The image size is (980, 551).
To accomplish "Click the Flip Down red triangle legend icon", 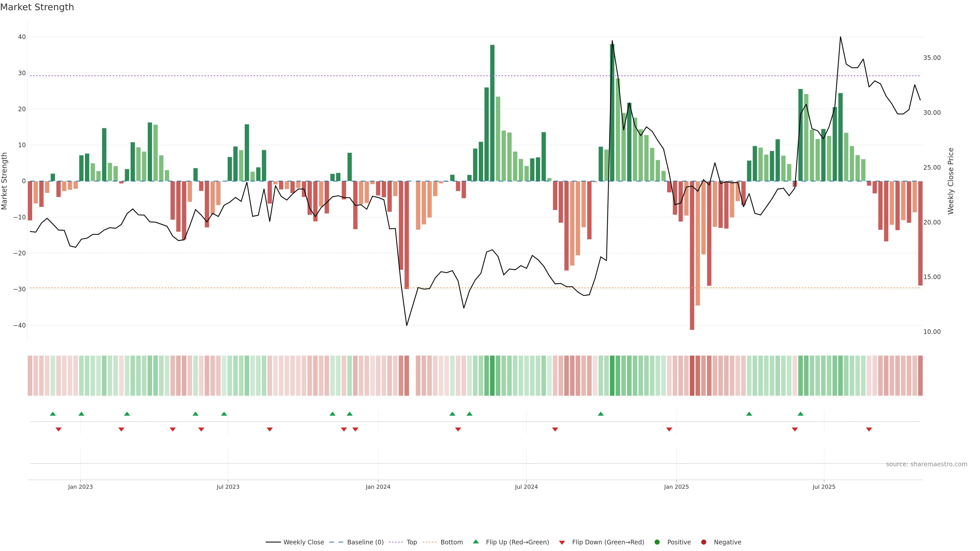I will point(562,542).
